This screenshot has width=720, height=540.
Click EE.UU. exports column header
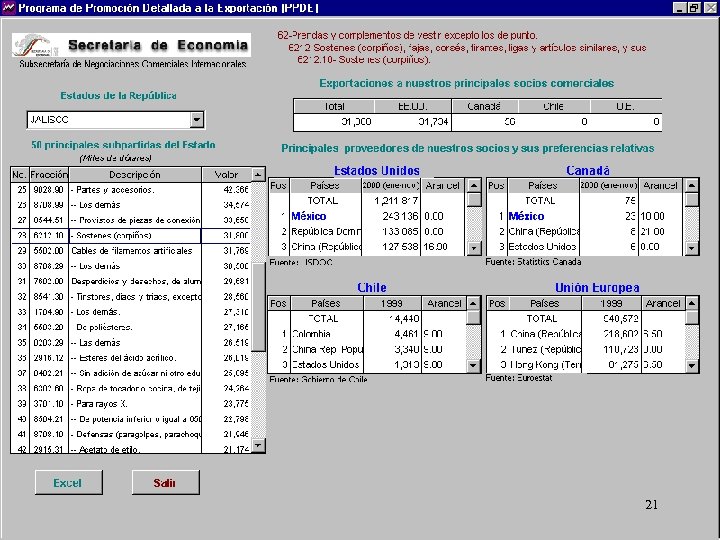tap(412, 107)
